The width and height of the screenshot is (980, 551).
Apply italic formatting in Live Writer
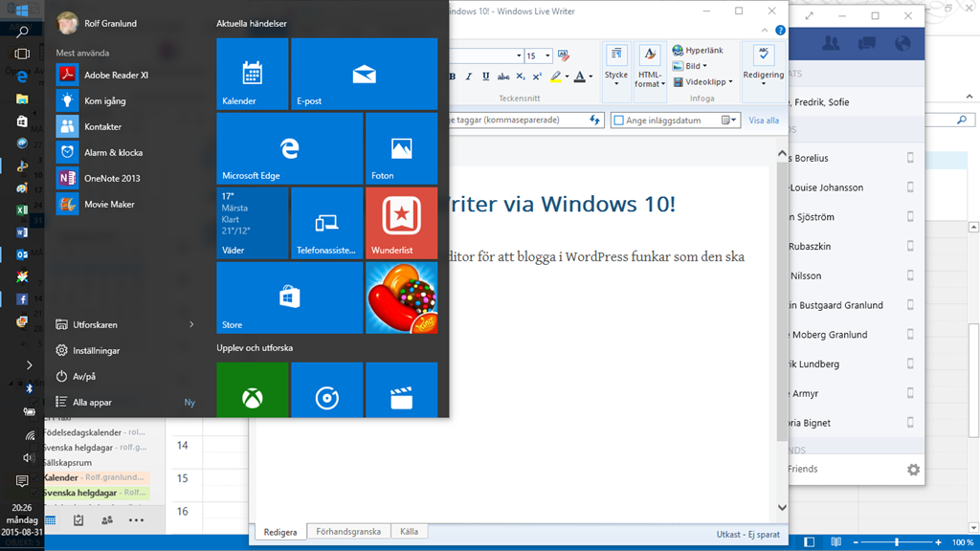pos(468,77)
